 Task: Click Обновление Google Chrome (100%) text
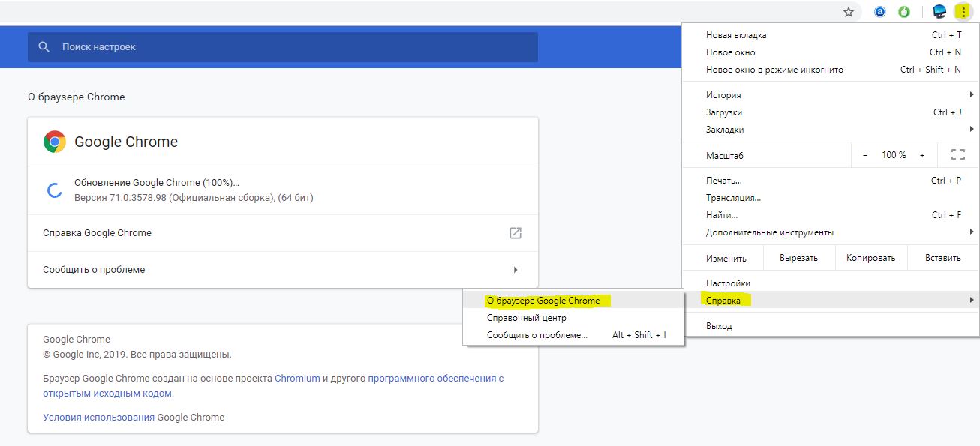pyautogui.click(x=157, y=183)
